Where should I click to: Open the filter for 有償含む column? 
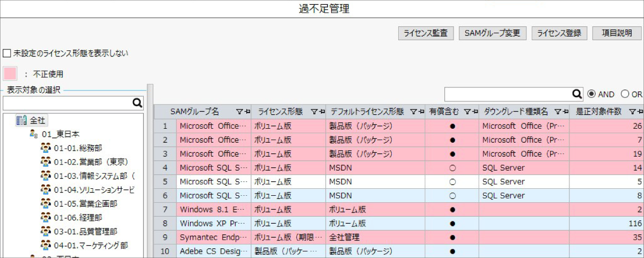467,112
